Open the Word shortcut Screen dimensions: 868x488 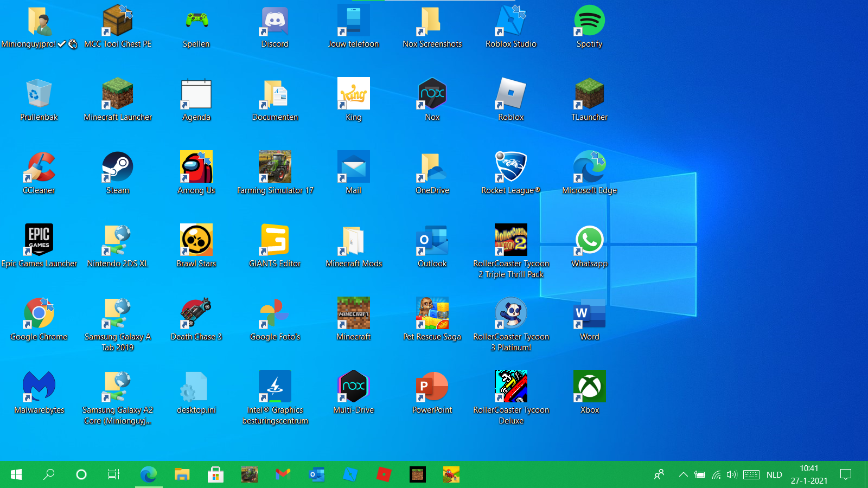click(589, 320)
